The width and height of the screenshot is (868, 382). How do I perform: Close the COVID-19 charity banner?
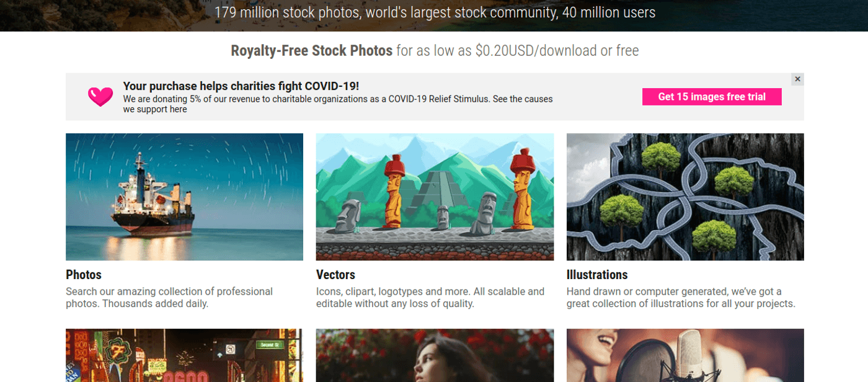click(x=797, y=79)
